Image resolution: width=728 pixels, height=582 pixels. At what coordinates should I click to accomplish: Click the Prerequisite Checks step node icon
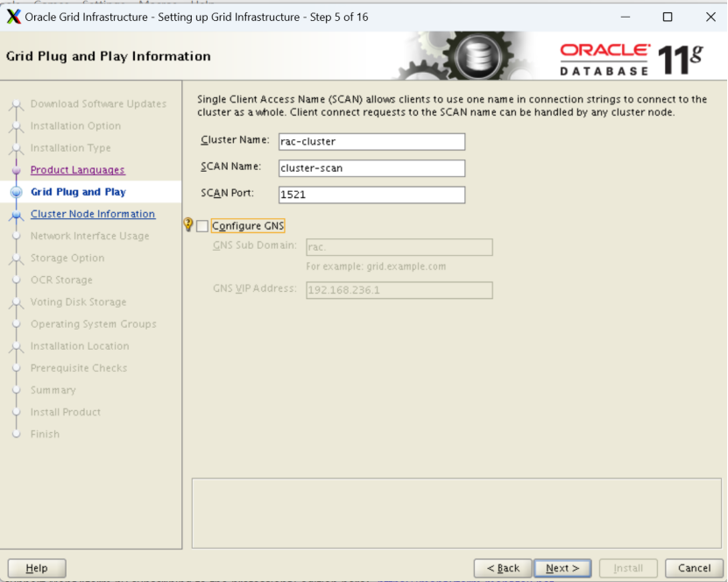pos(16,368)
